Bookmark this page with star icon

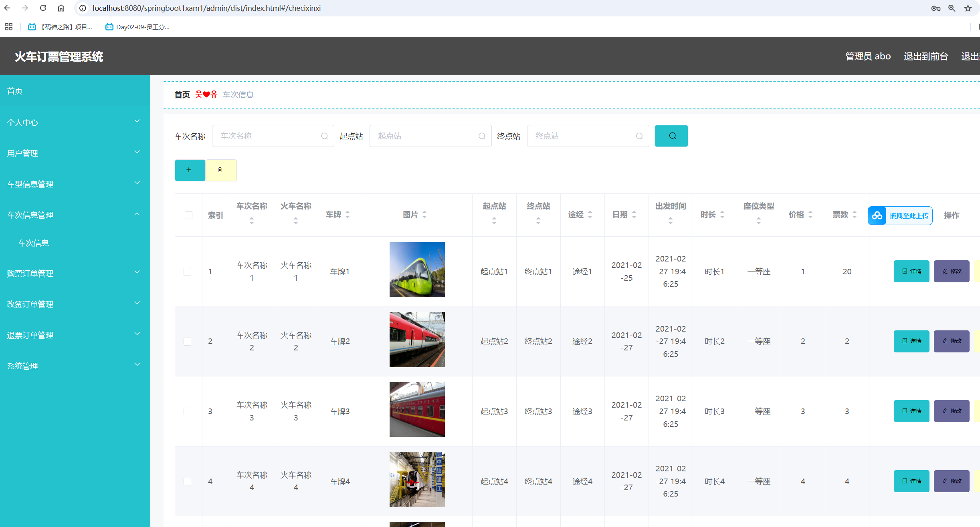pos(968,8)
